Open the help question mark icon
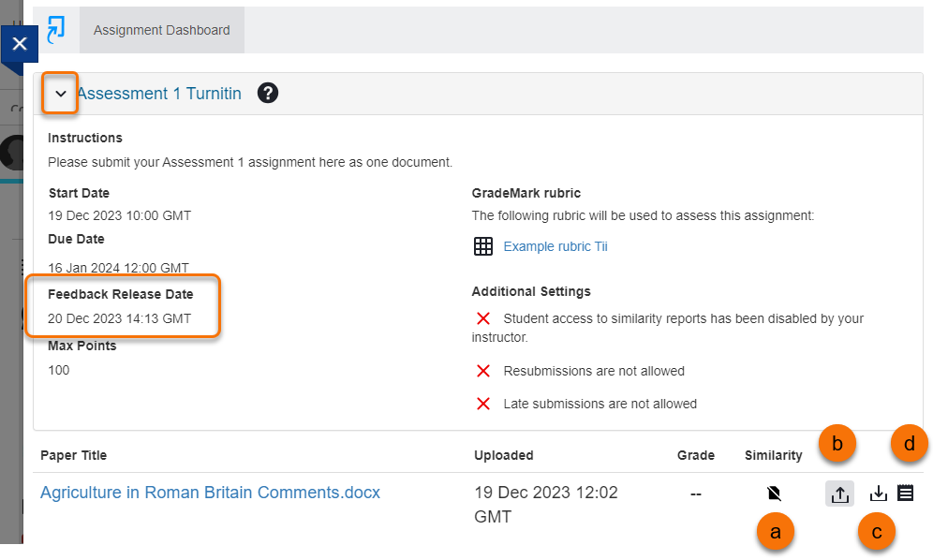 pyautogui.click(x=268, y=94)
